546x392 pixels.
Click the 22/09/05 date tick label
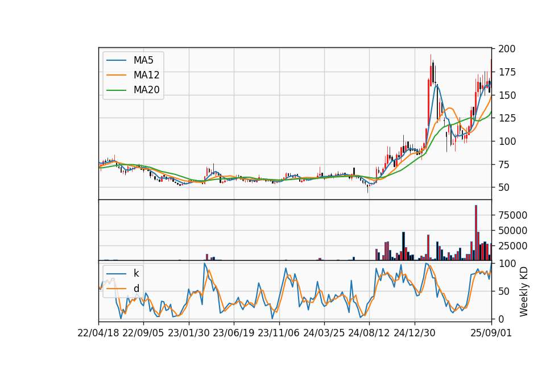click(x=143, y=333)
